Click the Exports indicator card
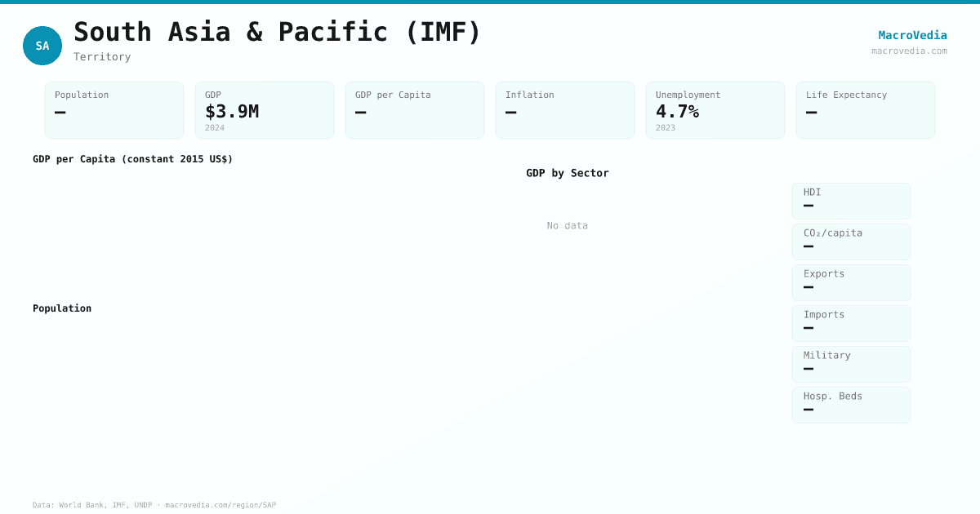 851,282
